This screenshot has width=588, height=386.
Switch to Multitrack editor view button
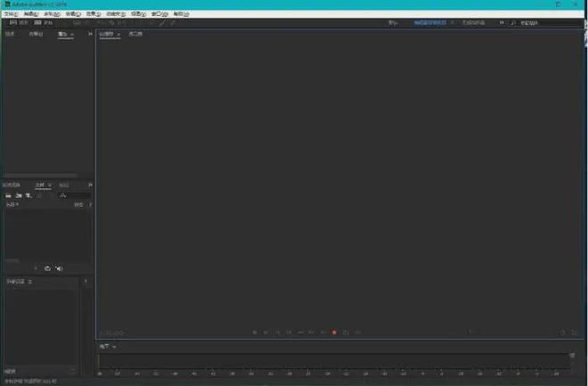tap(43, 22)
